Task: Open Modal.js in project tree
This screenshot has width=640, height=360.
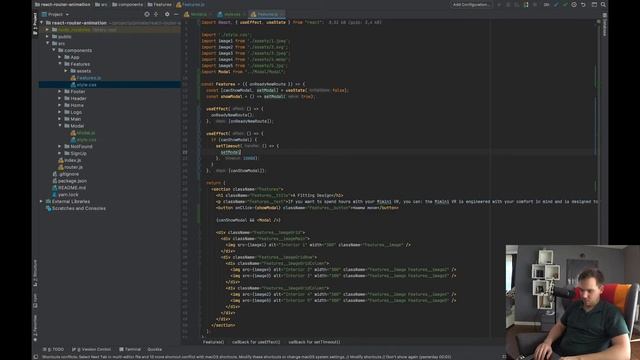Action: pos(83,133)
